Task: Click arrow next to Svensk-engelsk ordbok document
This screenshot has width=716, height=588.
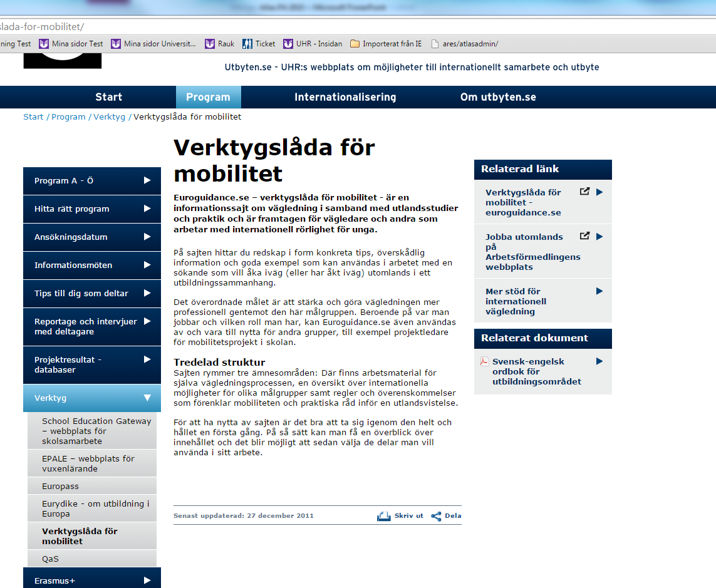Action: coord(599,361)
